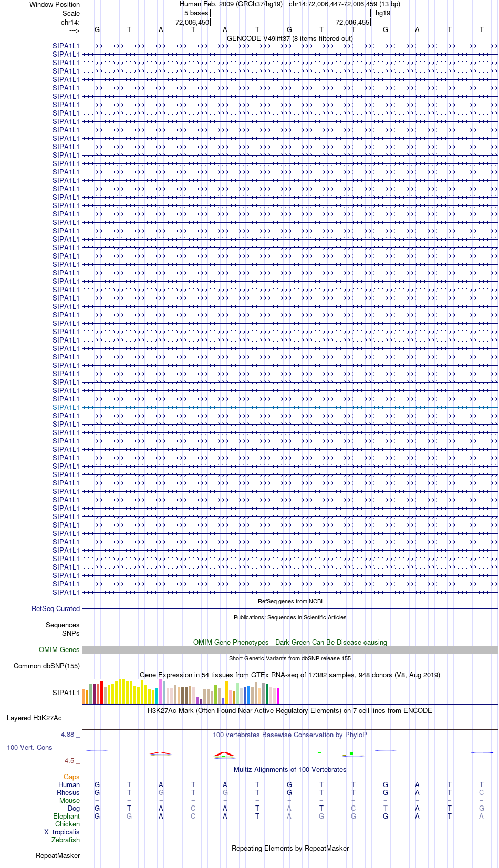The width and height of the screenshot is (499, 868).
Task: Click the Scale label in the ruler
Action: (71, 13)
